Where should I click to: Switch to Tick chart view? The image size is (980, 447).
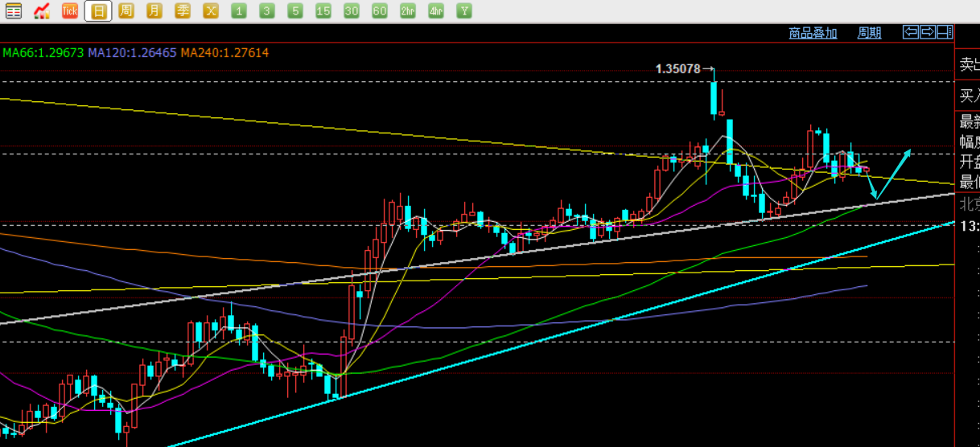(x=70, y=11)
